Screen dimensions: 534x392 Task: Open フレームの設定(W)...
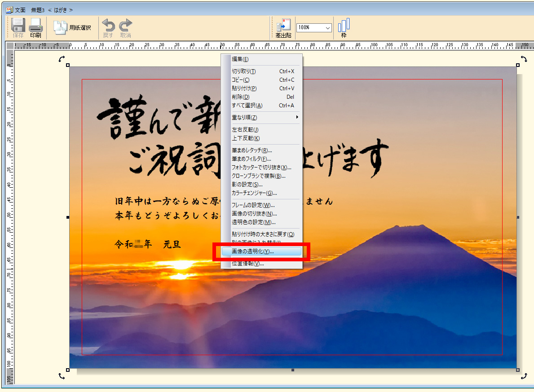pyautogui.click(x=261, y=205)
